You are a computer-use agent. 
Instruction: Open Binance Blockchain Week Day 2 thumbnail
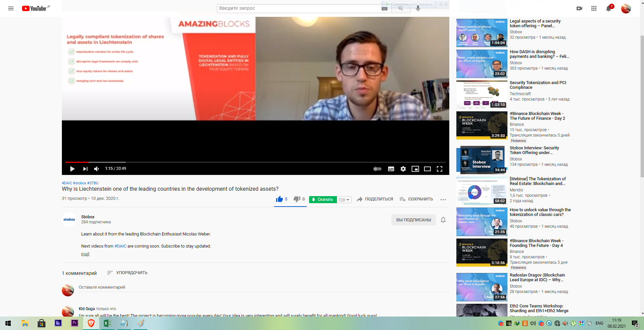482,126
